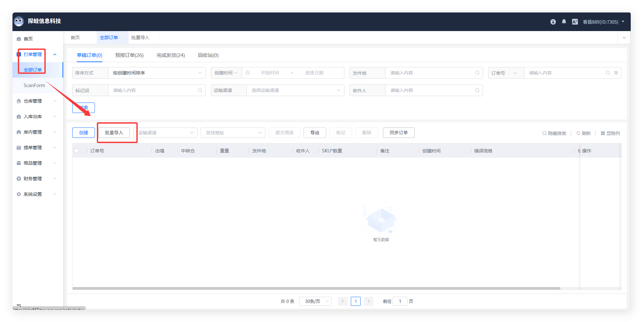Viewport: 644px width, 322px height.
Task: Toggle the select-all checkbox in table header
Action: [76, 151]
